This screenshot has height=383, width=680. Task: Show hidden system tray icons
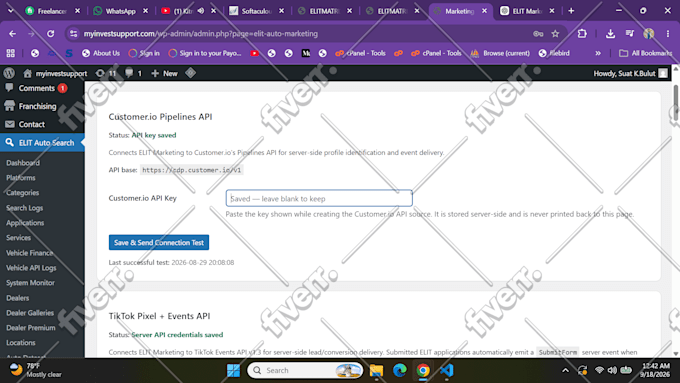click(565, 370)
